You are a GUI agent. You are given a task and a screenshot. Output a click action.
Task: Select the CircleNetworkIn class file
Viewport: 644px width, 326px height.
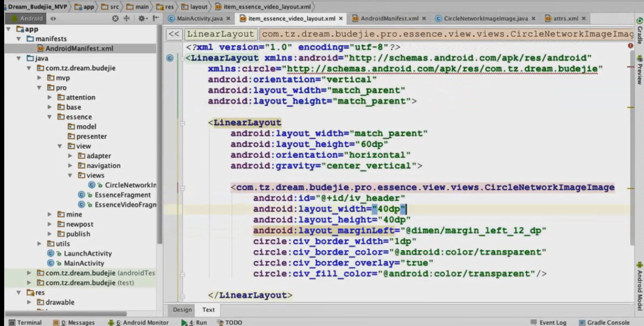122,185
